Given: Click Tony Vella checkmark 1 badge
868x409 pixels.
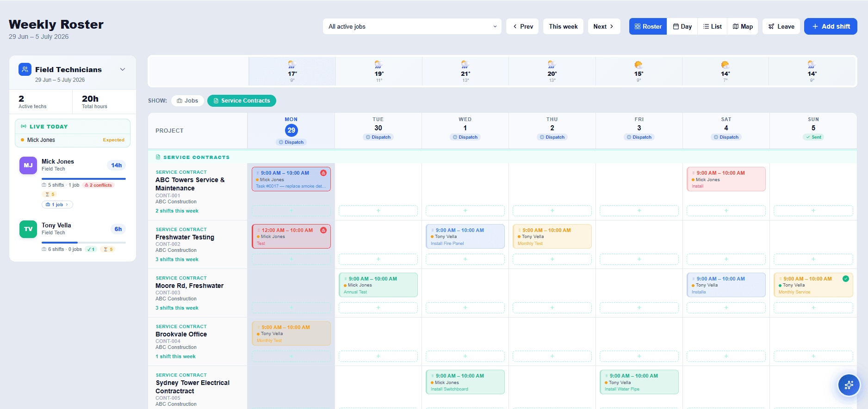Looking at the screenshot, I should pos(91,250).
